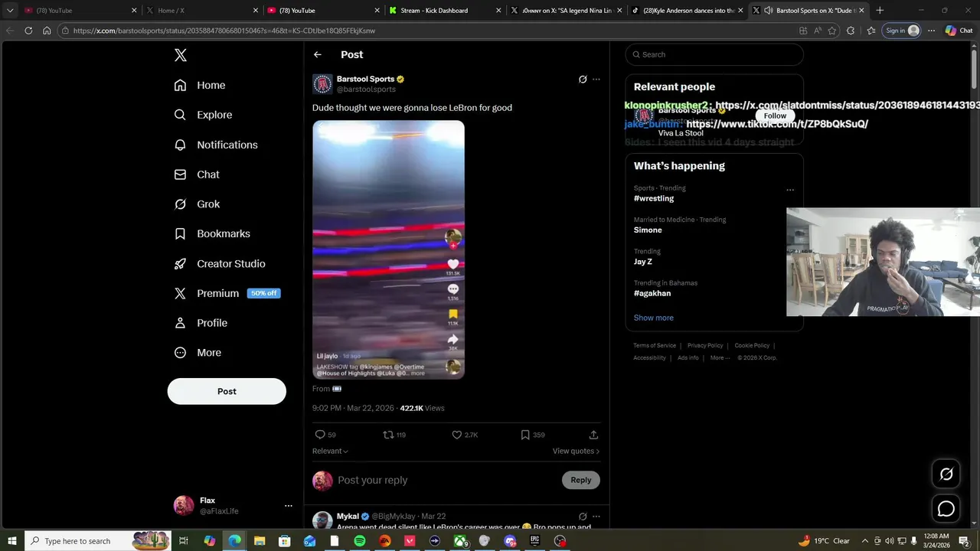The image size is (980, 551).
Task: Expand the footer More menu
Action: point(719,357)
